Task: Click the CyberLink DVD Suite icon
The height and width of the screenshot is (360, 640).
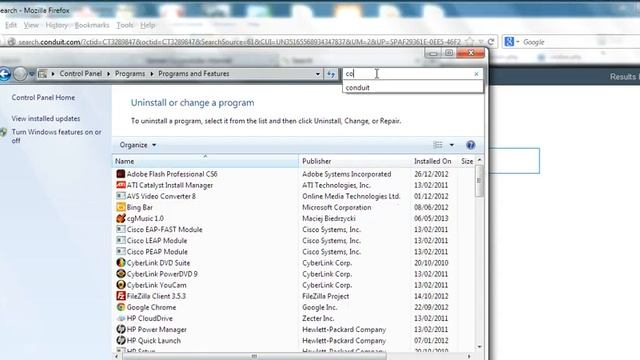Action: pyautogui.click(x=120, y=263)
